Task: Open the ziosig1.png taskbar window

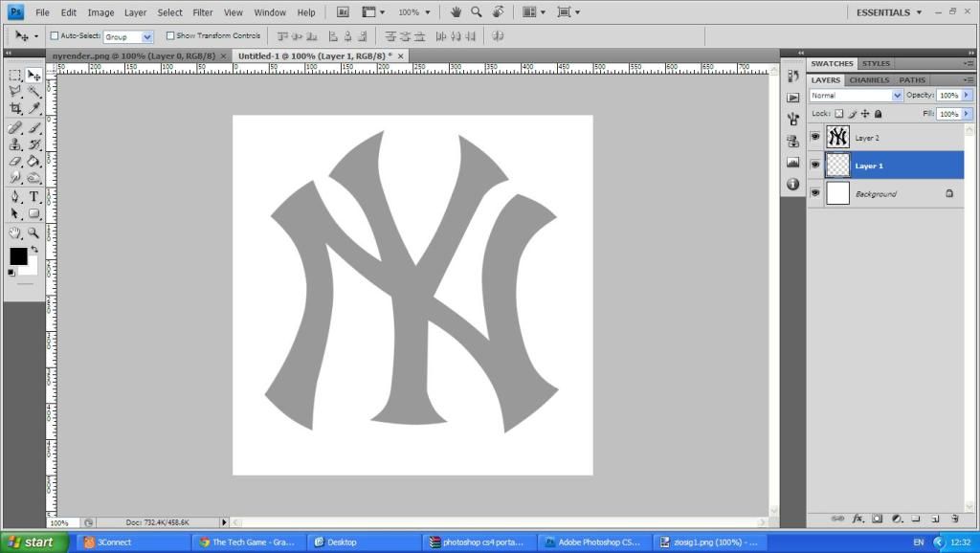Action: tap(709, 542)
